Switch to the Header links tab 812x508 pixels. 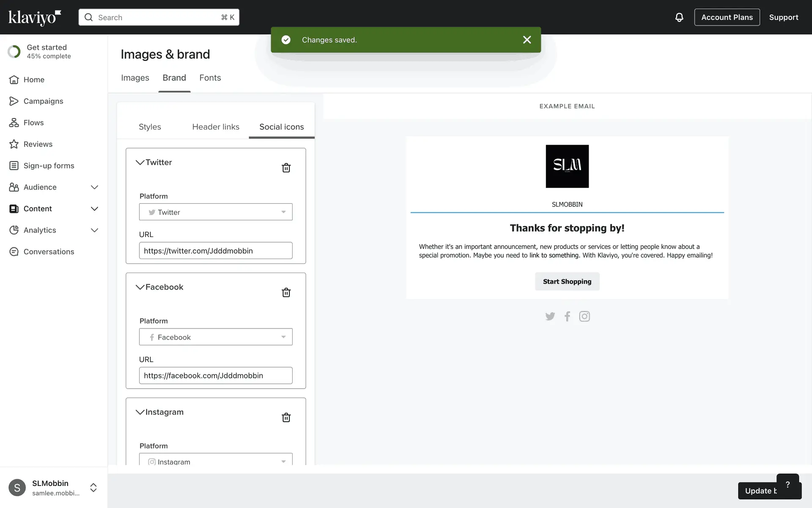(215, 127)
